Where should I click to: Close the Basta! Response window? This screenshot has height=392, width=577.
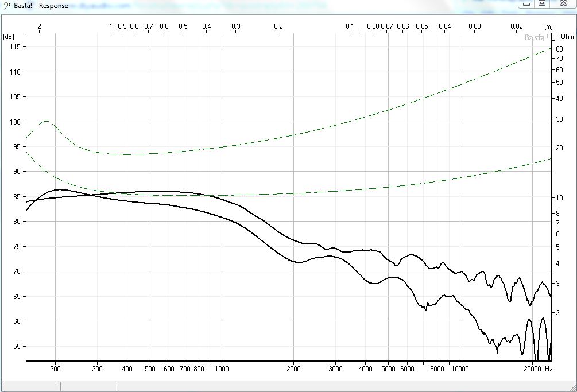coord(563,3)
